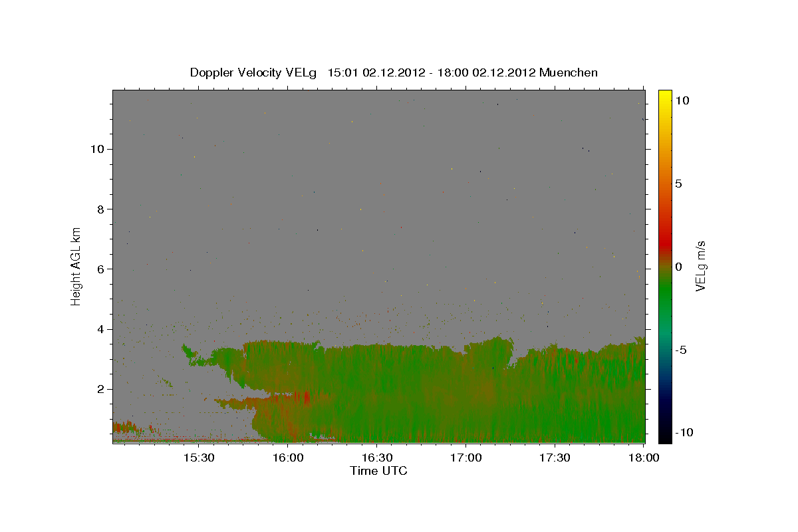The width and height of the screenshot is (798, 532).
Task: Click the colorbar label -5
Action: (x=680, y=350)
